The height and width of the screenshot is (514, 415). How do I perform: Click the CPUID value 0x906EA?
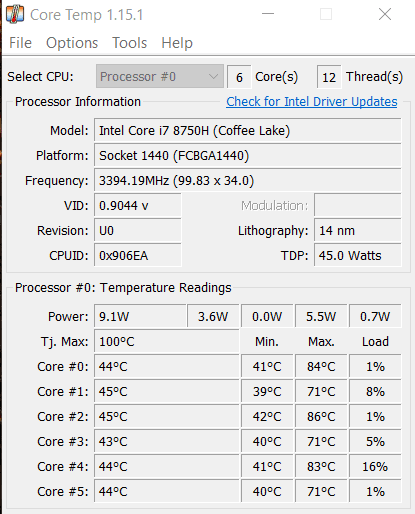click(x=138, y=256)
